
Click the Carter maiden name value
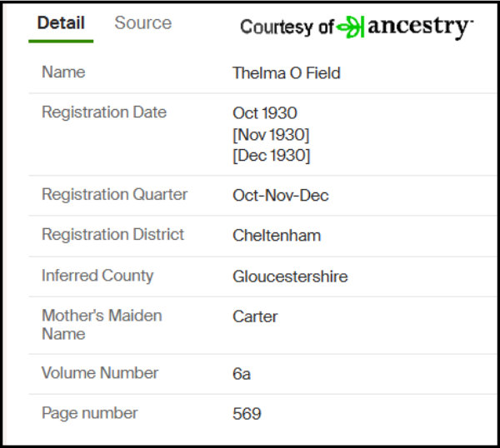tap(255, 316)
